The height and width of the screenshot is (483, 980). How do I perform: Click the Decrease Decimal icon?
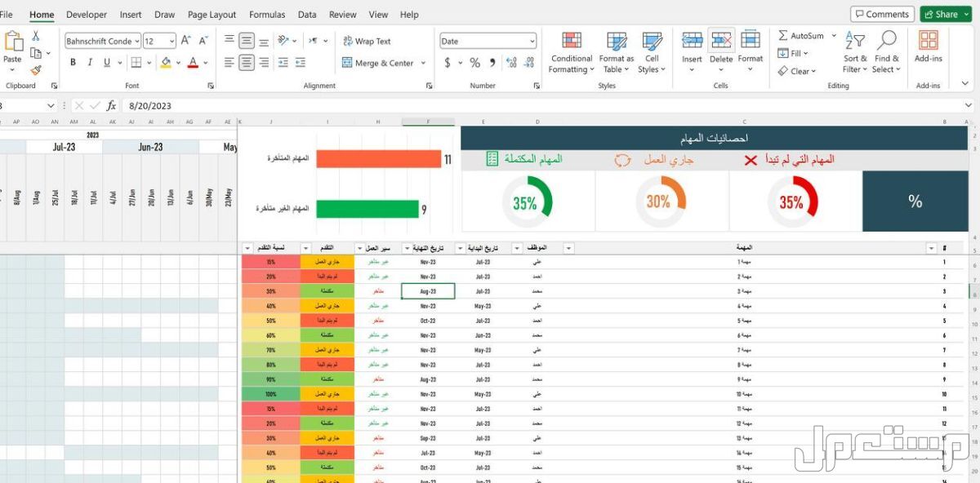(528, 63)
